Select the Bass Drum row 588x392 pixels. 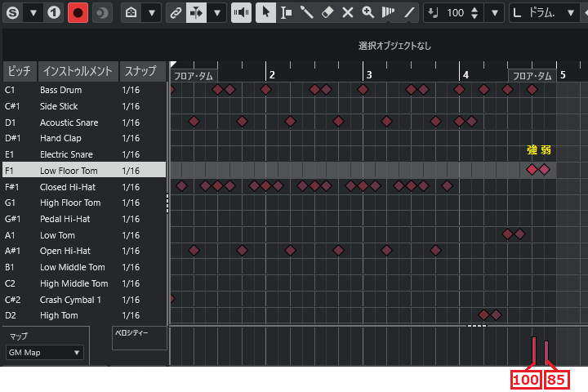coord(84,90)
